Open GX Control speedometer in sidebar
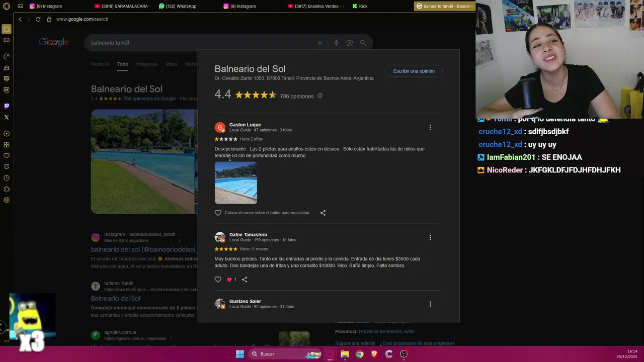644x362 pixels. (7, 56)
